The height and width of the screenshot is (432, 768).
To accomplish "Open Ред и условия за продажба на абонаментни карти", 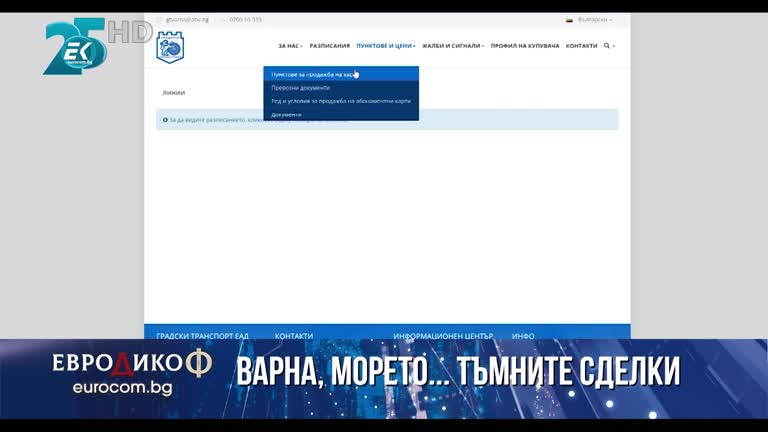I will pos(341,101).
